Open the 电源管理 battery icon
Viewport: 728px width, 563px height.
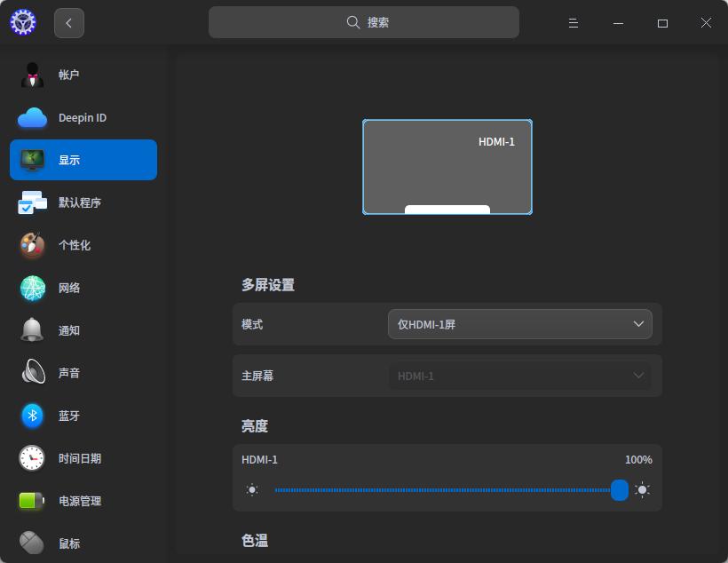(32, 501)
